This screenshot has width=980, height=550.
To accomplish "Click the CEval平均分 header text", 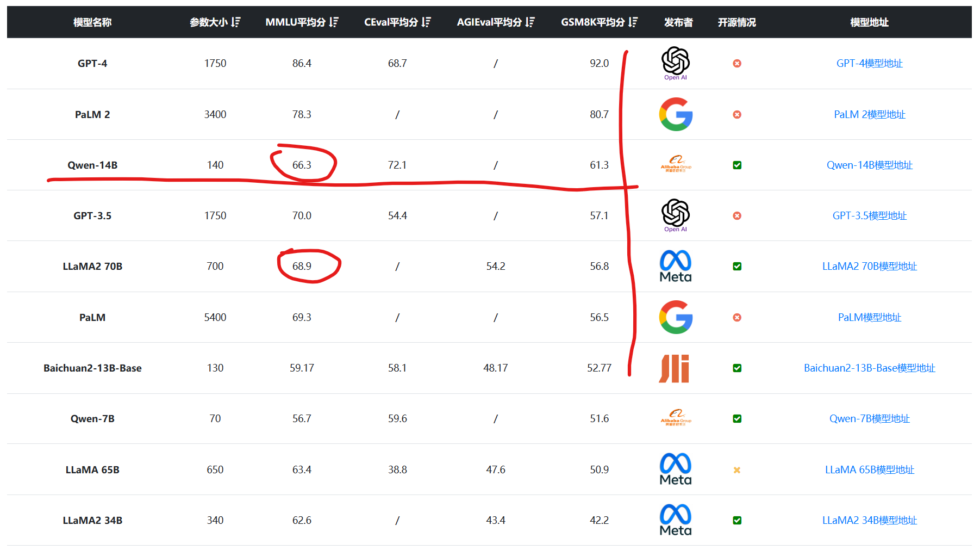I will 391,22.
